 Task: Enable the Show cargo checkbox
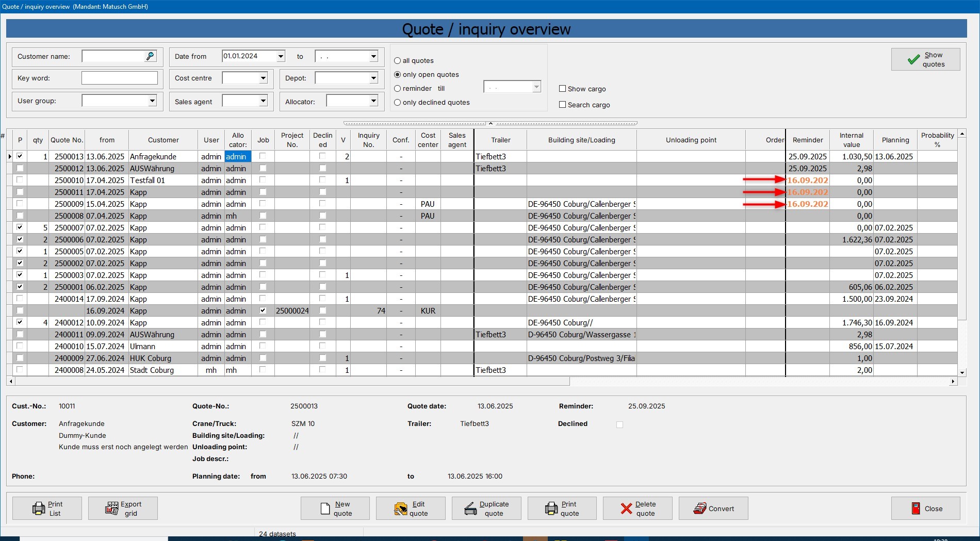point(563,89)
